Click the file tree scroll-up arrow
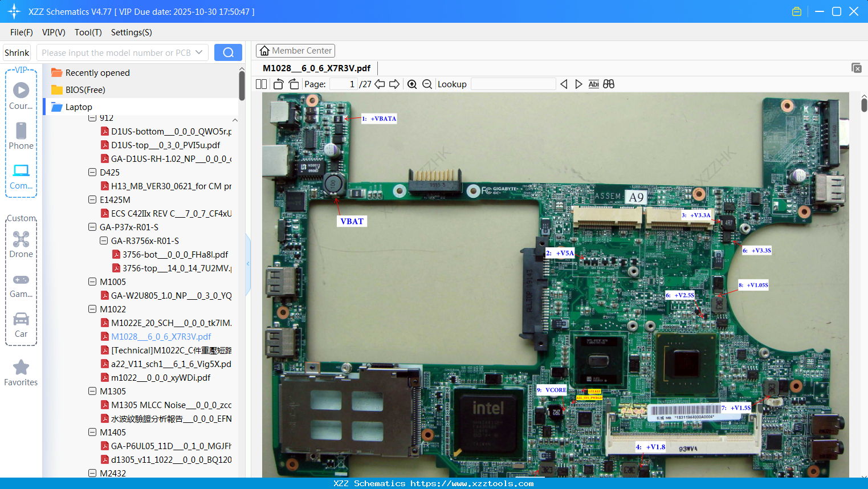The height and width of the screenshot is (489, 868). pyautogui.click(x=235, y=120)
